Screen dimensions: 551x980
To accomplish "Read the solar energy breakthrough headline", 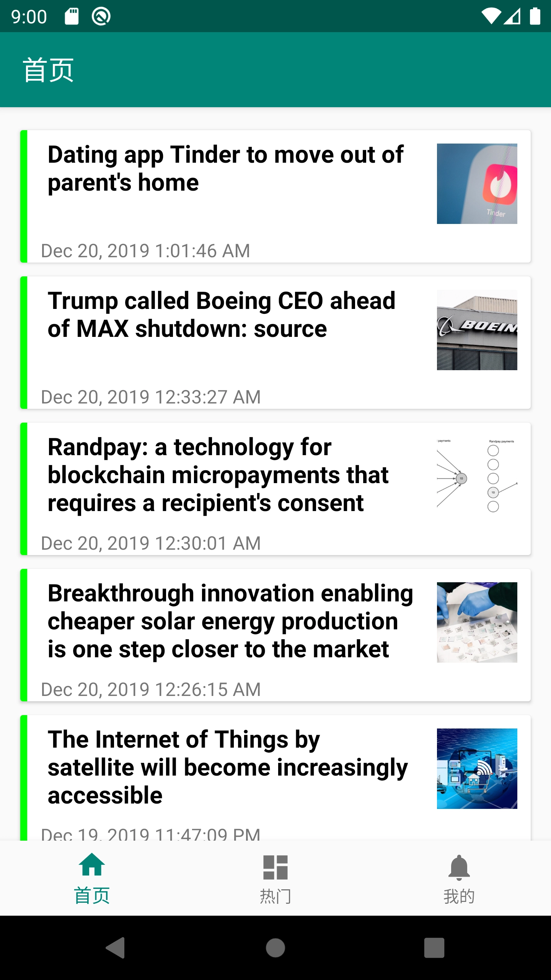I will pyautogui.click(x=230, y=621).
